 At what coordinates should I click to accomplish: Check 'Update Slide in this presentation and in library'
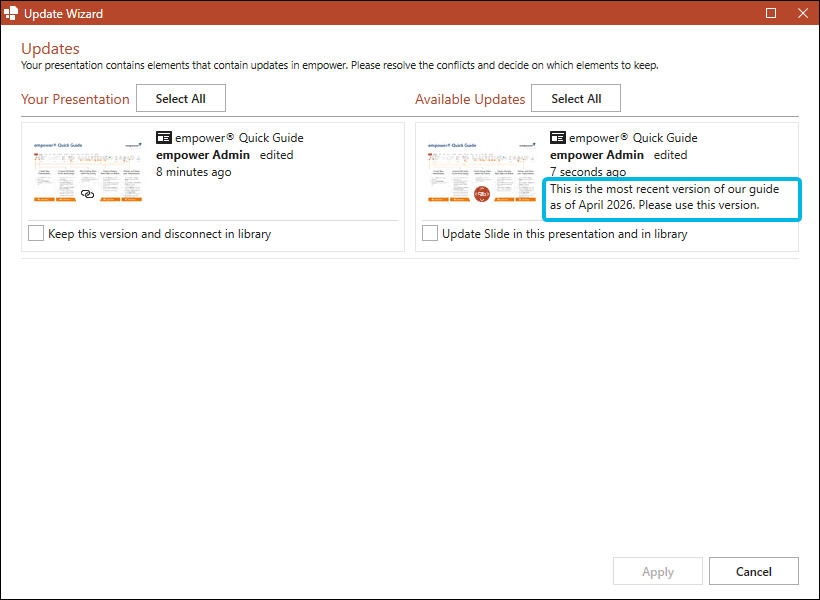[430, 233]
